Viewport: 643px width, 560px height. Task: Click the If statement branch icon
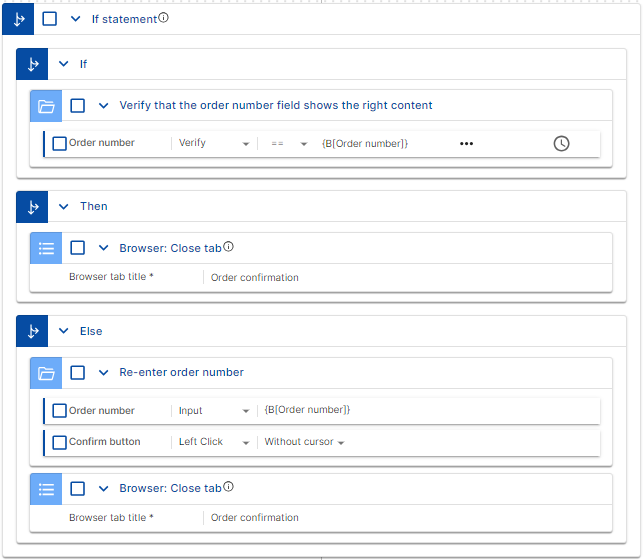(19, 19)
